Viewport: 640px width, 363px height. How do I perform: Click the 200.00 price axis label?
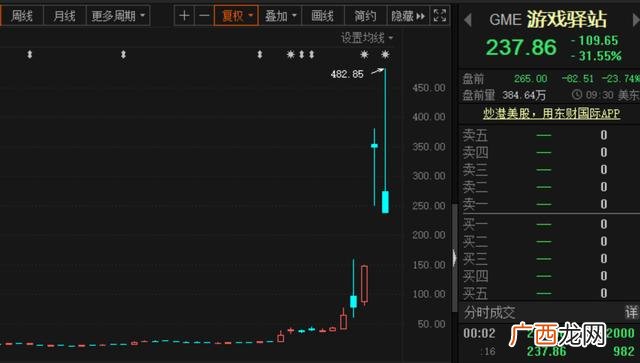point(429,235)
